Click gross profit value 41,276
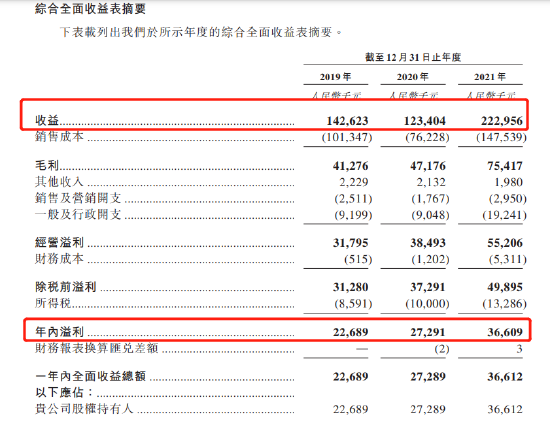The width and height of the screenshot is (550, 440). click(x=350, y=166)
